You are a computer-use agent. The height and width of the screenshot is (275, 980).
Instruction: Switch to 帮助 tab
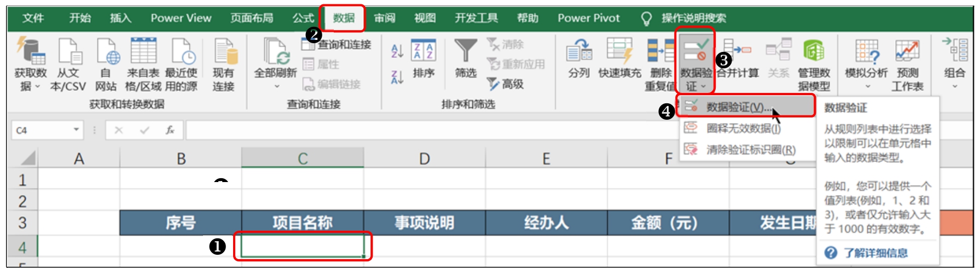point(527,18)
